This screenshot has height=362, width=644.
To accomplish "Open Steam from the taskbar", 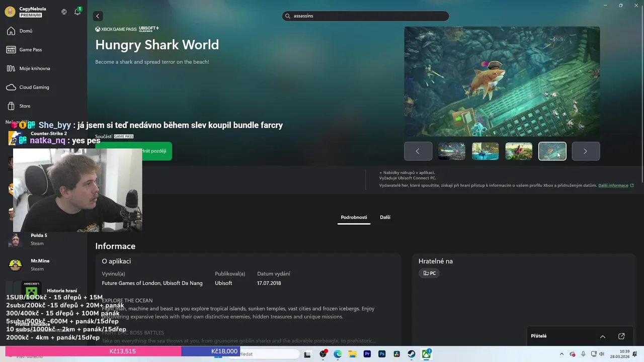I will pos(411,354).
